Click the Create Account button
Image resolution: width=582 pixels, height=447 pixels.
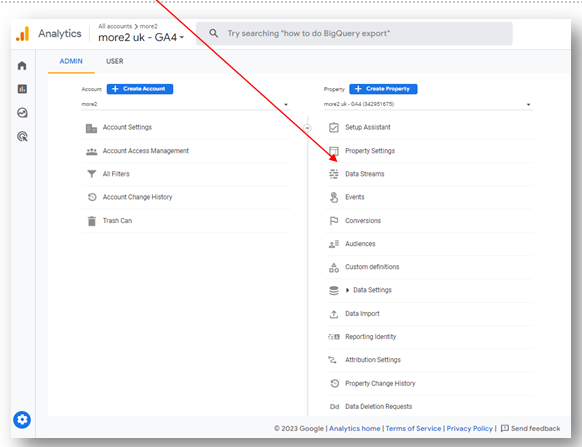click(140, 89)
